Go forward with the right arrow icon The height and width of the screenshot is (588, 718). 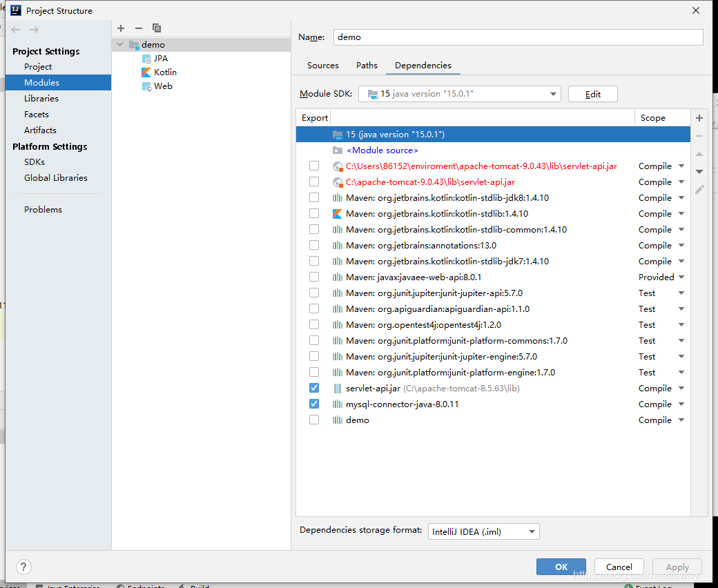[35, 30]
